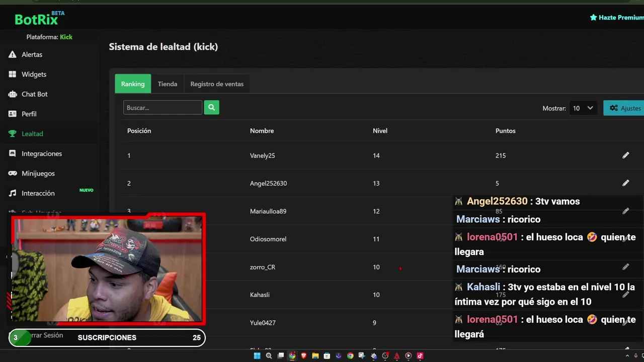This screenshot has width=644, height=362.
Task: Open Windows taskbar search
Action: 269,356
